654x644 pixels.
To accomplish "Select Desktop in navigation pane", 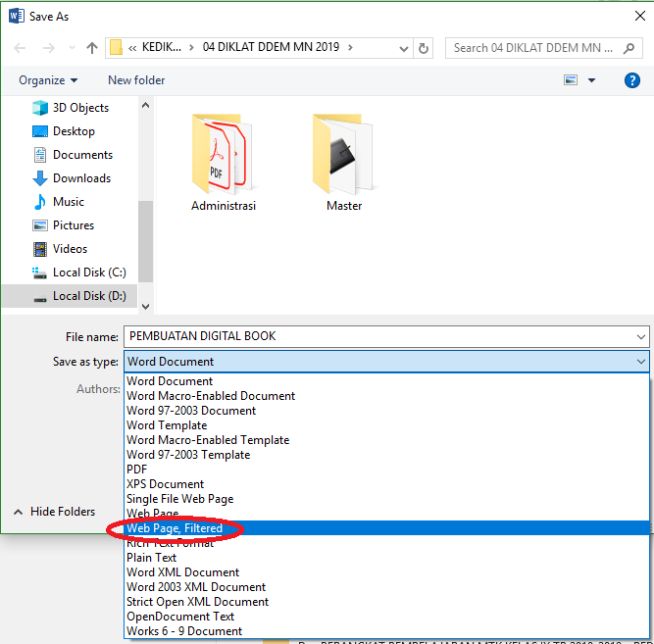I will pos(64,131).
